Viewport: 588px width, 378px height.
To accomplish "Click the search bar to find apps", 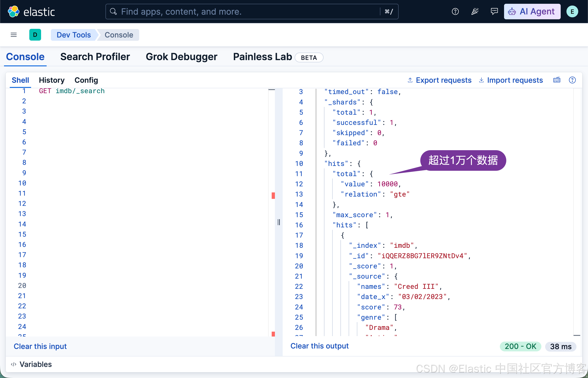I will (252, 12).
